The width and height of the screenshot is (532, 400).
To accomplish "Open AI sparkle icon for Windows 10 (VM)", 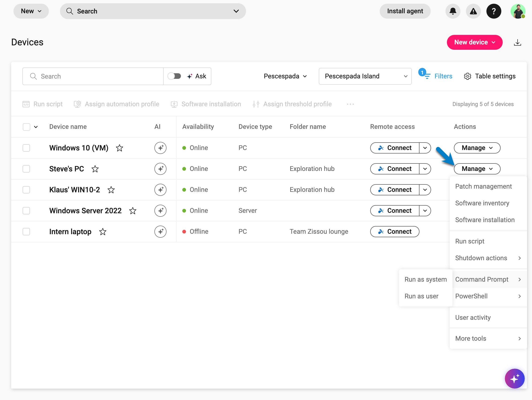I will [160, 148].
